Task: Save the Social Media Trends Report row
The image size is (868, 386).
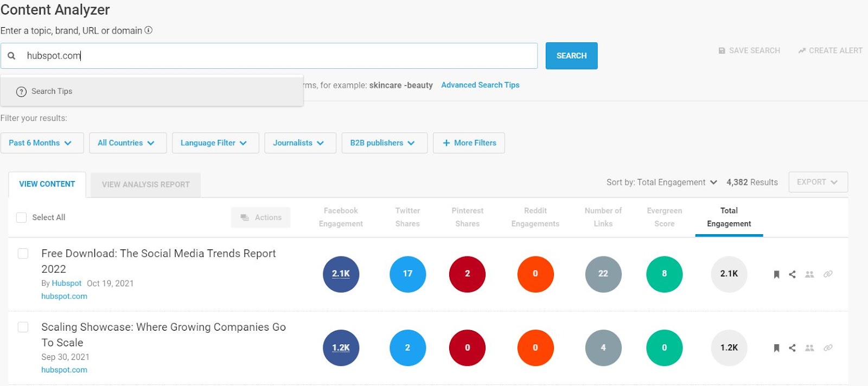Action: (x=776, y=274)
